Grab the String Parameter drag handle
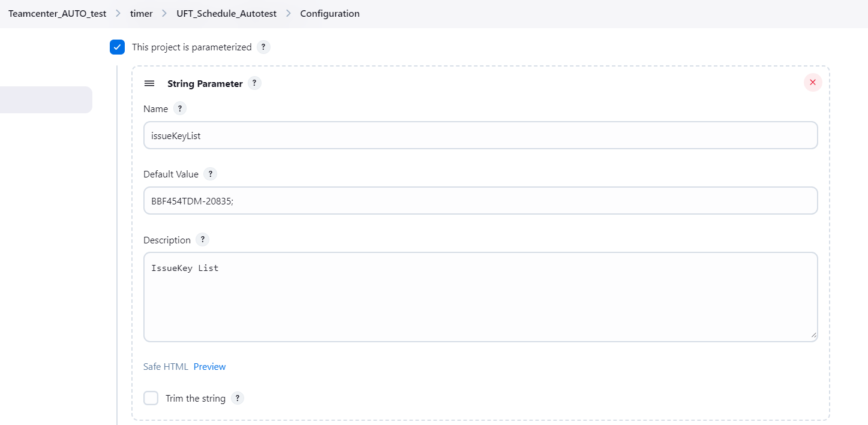Screen dimensions: 868x425 [149, 84]
